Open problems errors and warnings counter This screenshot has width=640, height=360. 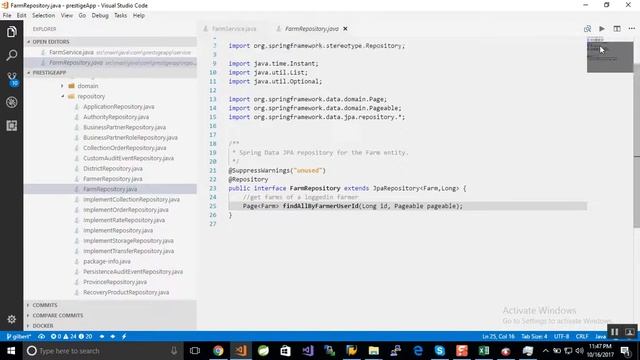click(71, 337)
